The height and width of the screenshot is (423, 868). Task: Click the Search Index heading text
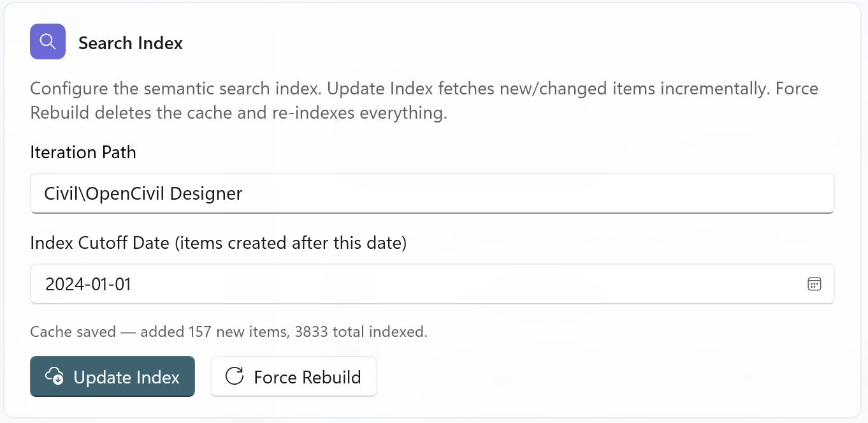click(131, 43)
